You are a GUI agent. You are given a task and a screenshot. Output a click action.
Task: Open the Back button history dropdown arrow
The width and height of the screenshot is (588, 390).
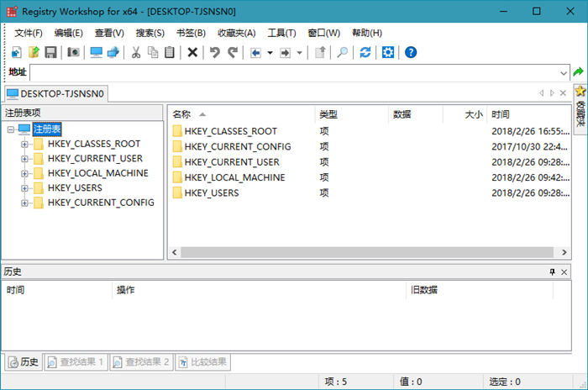point(269,52)
